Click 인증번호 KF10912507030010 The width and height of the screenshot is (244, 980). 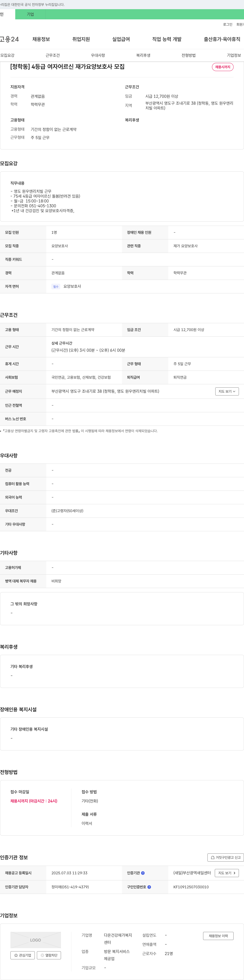pyautogui.click(x=191, y=887)
